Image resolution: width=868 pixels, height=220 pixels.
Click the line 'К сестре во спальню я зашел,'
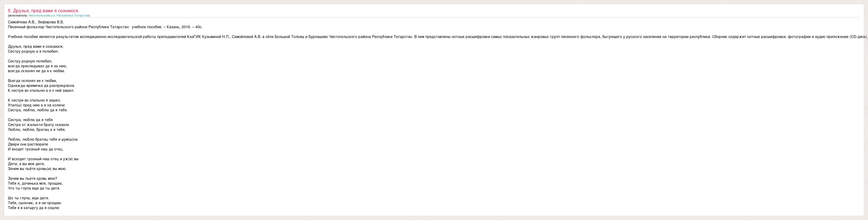click(34, 100)
